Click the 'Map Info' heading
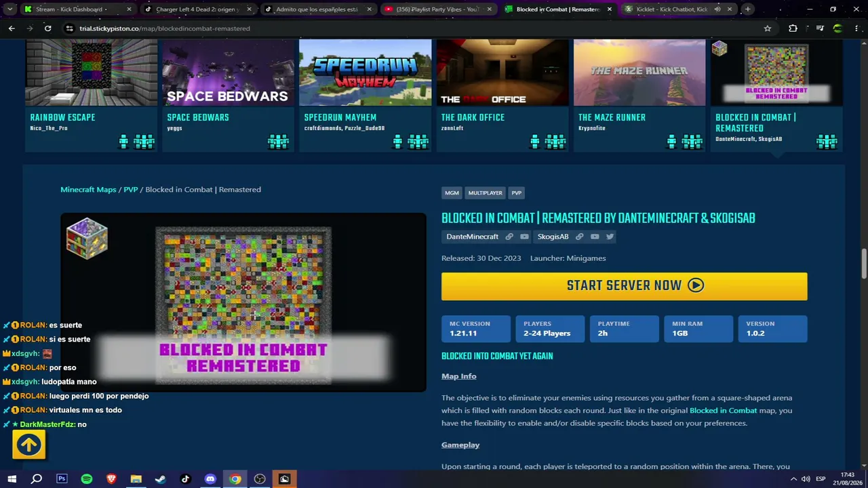The width and height of the screenshot is (868, 488). (459, 376)
